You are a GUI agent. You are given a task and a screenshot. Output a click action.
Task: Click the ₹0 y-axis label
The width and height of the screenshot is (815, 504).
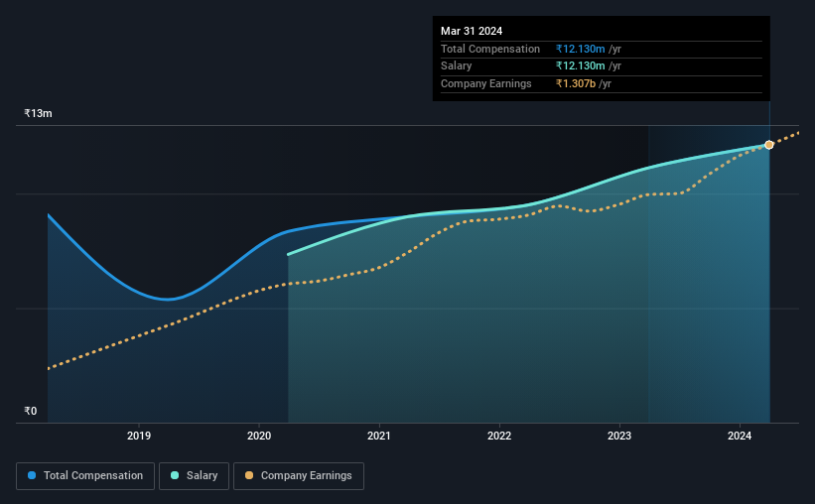point(30,411)
